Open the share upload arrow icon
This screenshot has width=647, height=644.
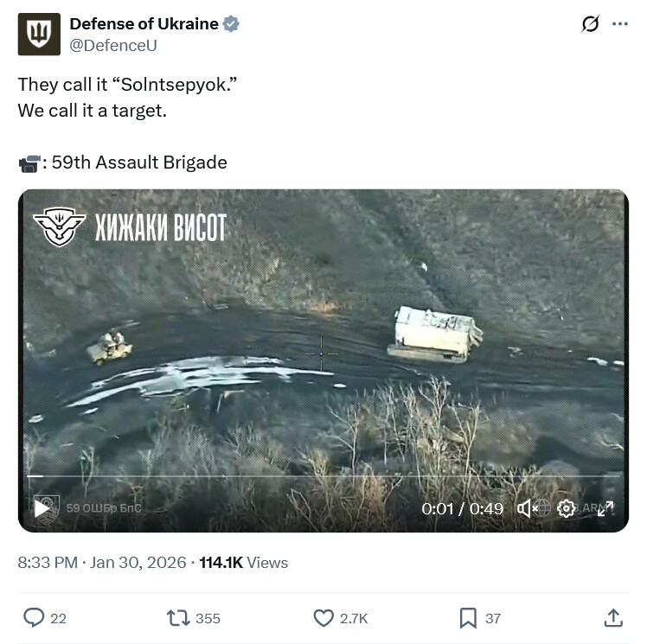pyautogui.click(x=613, y=617)
